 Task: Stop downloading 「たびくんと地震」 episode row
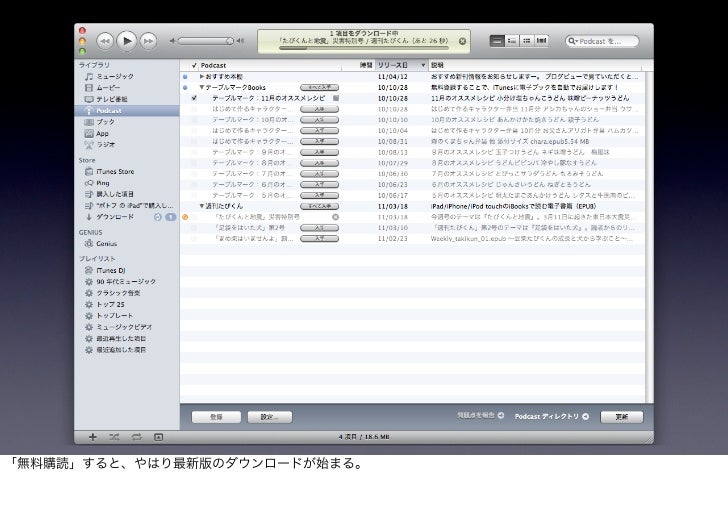[335, 217]
